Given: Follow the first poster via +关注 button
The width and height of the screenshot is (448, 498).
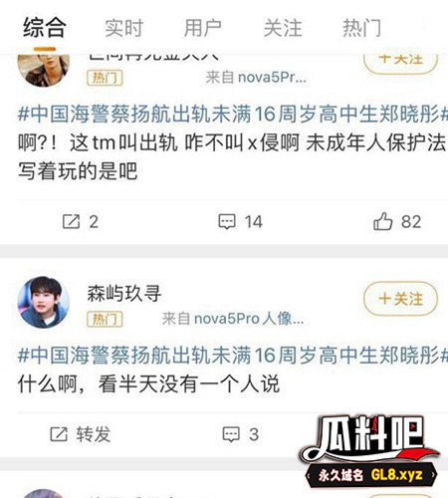Looking at the screenshot, I should click(x=400, y=63).
